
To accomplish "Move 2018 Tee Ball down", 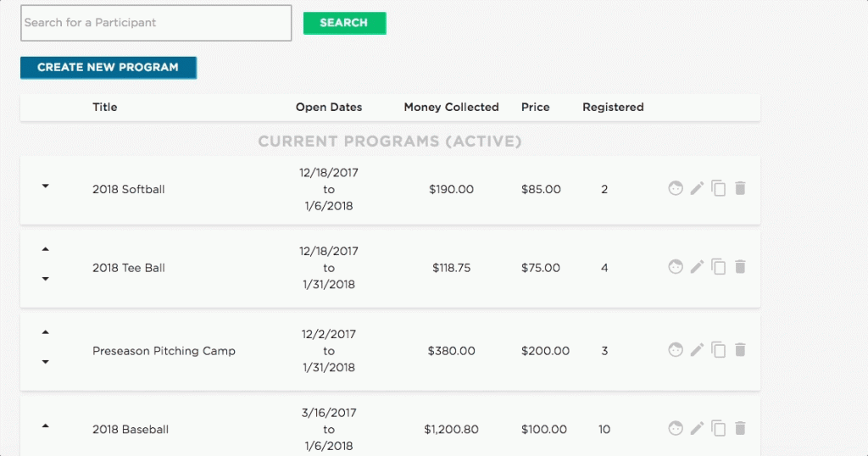I will click(x=46, y=279).
